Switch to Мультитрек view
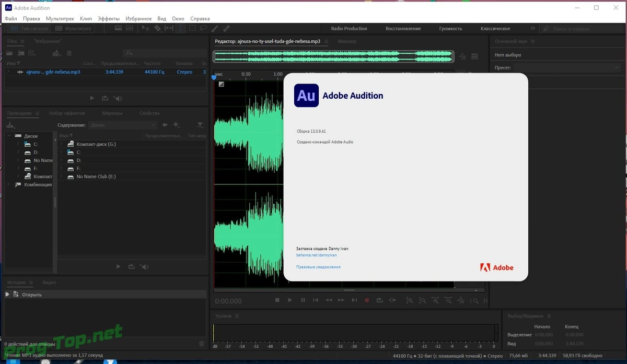The width and height of the screenshot is (627, 364). pyautogui.click(x=73, y=28)
